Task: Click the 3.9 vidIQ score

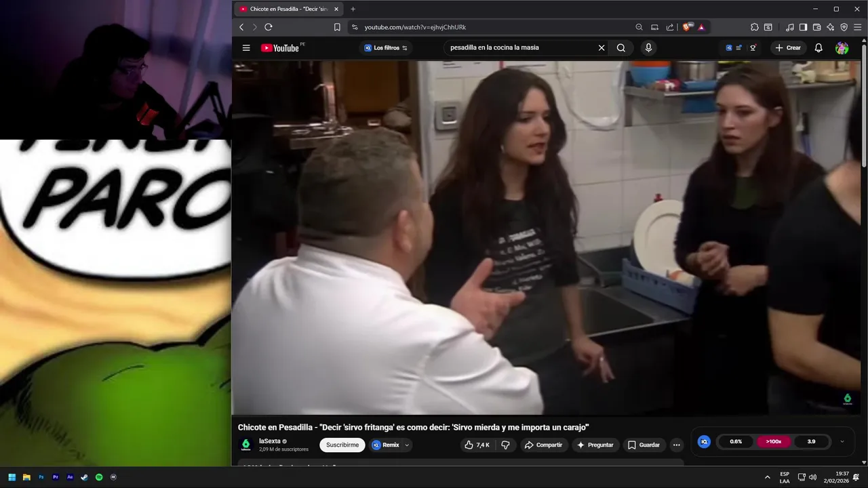Action: point(811,441)
